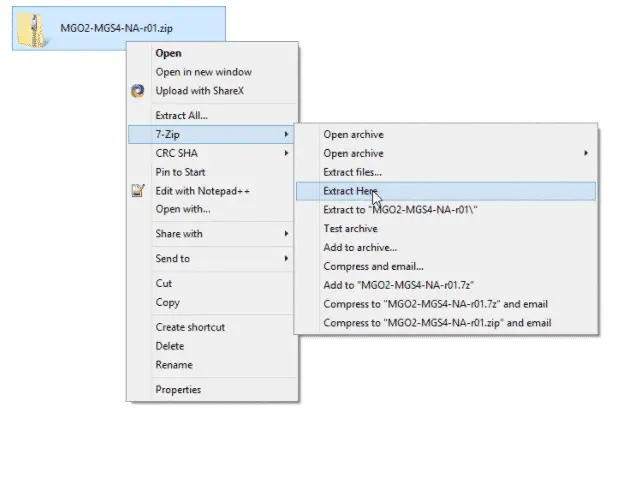
Task: Click the Notepad++ icon in context menu
Action: pyautogui.click(x=138, y=191)
